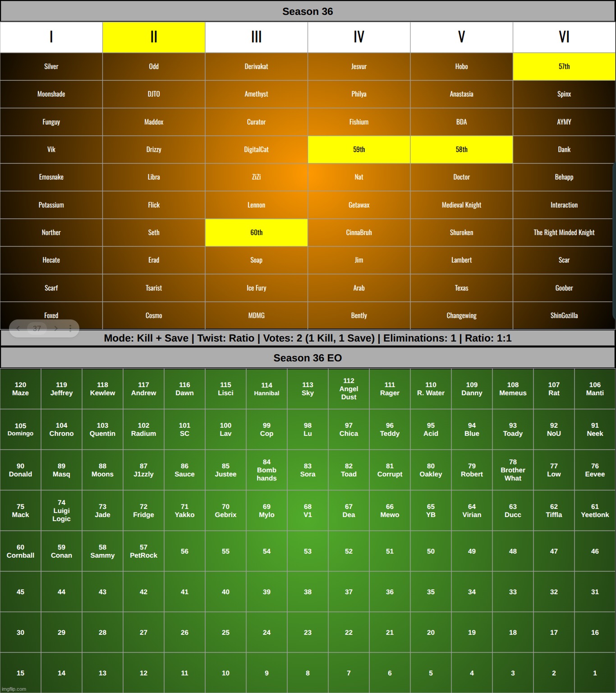Click the 78 Brother What cell
616x693 pixels.
513,470
